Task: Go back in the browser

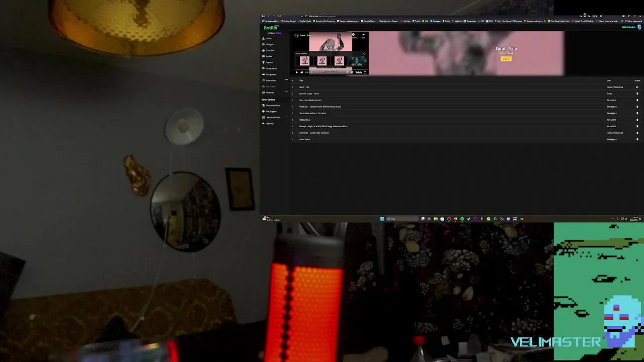Action: [269, 16]
